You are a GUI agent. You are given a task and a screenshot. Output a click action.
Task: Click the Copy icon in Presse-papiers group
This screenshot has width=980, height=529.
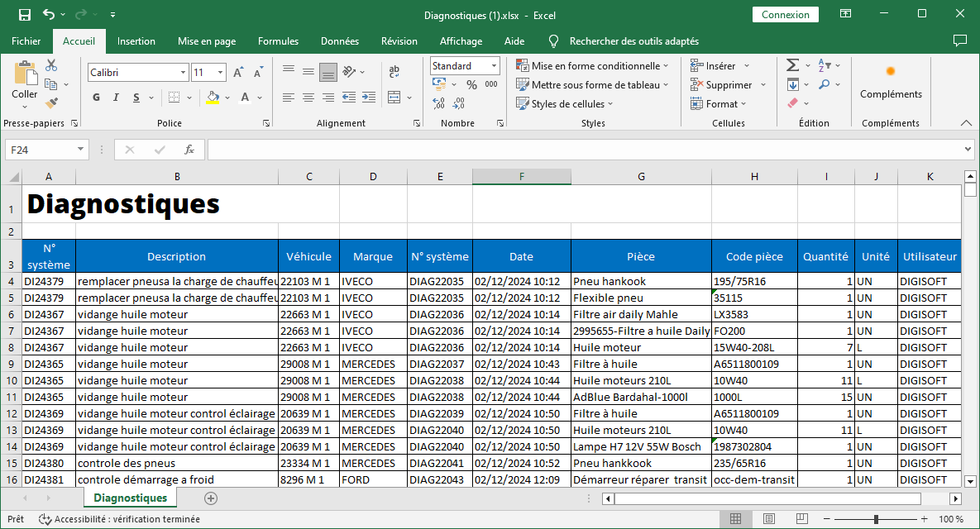coord(51,84)
